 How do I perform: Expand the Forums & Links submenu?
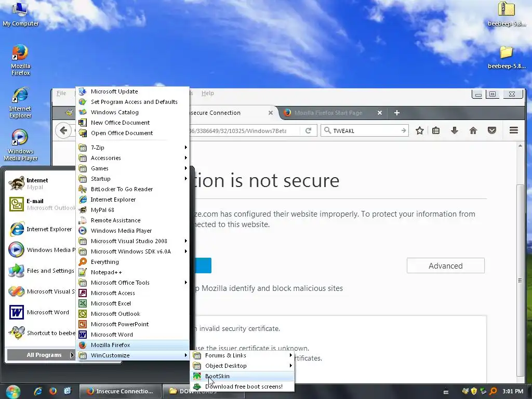click(x=243, y=355)
